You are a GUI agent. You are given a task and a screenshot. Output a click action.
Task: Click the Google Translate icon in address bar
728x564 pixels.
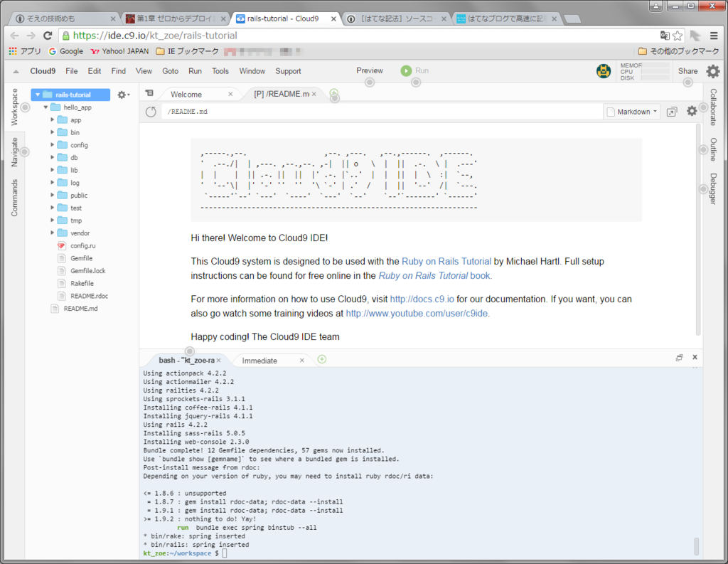pyautogui.click(x=665, y=36)
